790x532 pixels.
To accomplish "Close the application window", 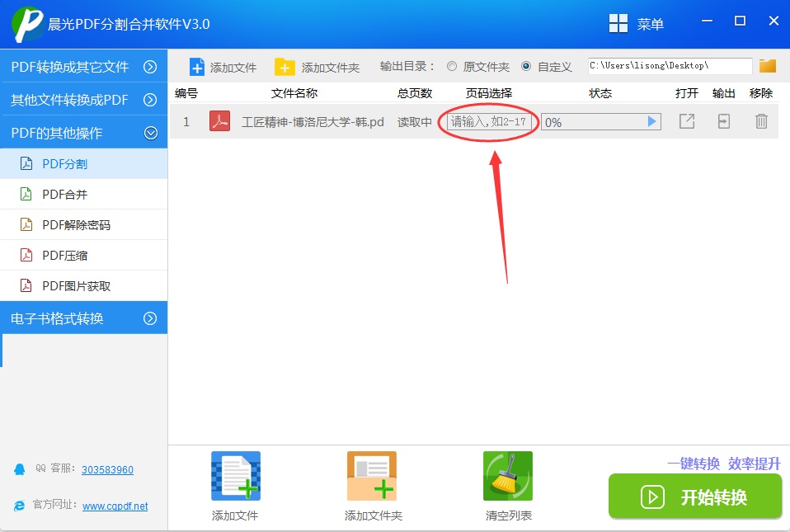I will coord(774,21).
